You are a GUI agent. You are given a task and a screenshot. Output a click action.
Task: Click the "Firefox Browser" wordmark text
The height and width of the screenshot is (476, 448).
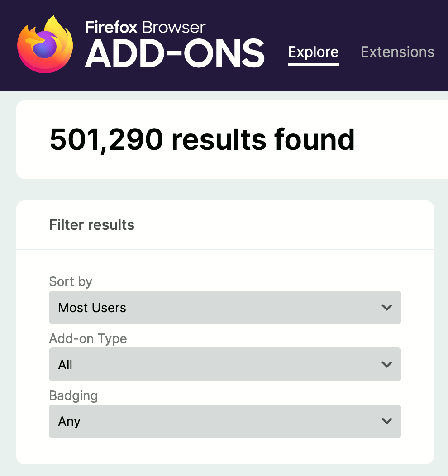145,27
